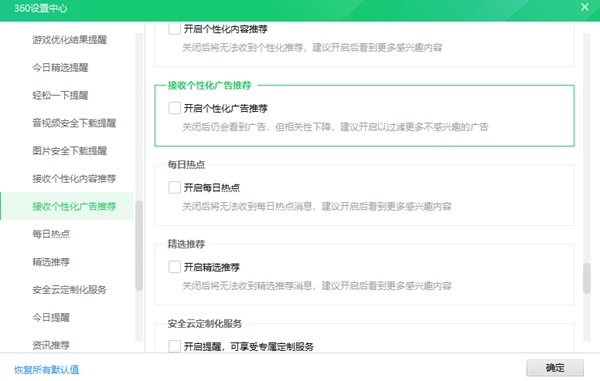Select 资讯推荐 in the sidebar
This screenshot has height=381, width=600.
click(x=51, y=345)
